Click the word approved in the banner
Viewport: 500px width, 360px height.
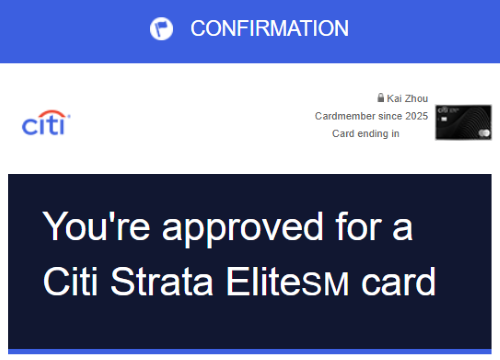pos(243,229)
